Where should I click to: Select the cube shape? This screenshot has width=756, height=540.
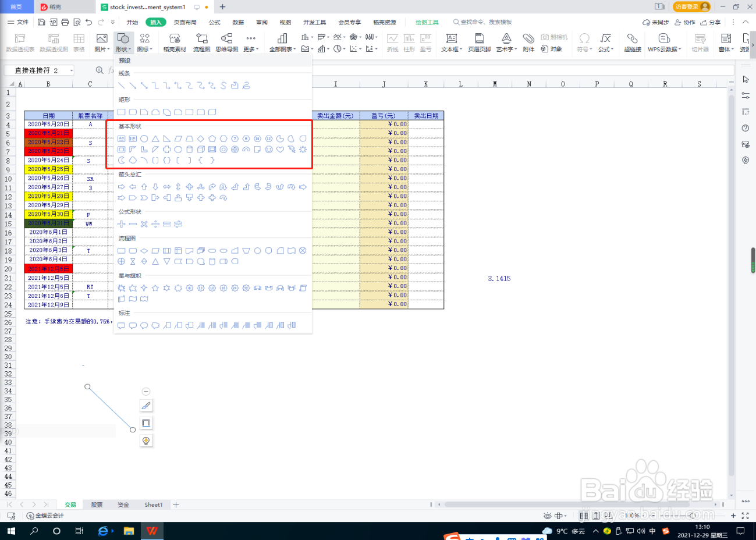tap(201, 150)
